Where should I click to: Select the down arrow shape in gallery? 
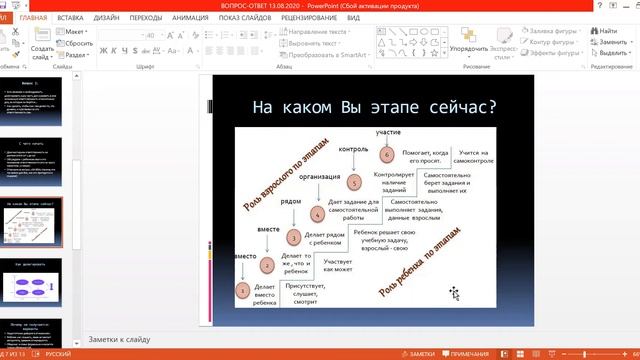[424, 42]
